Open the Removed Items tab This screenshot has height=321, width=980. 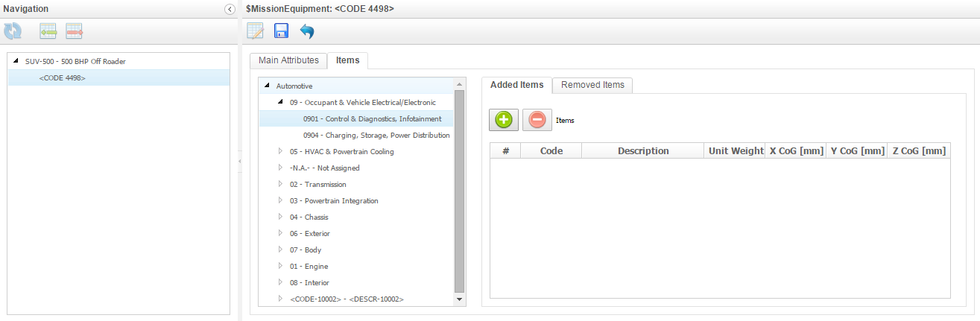[x=592, y=85]
